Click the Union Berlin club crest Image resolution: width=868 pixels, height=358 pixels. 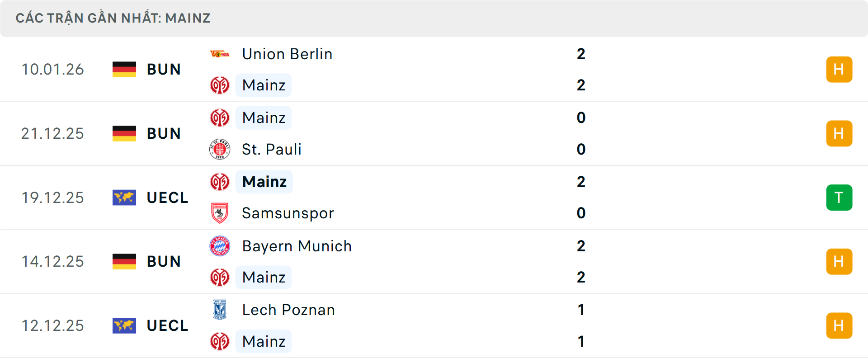[220, 54]
